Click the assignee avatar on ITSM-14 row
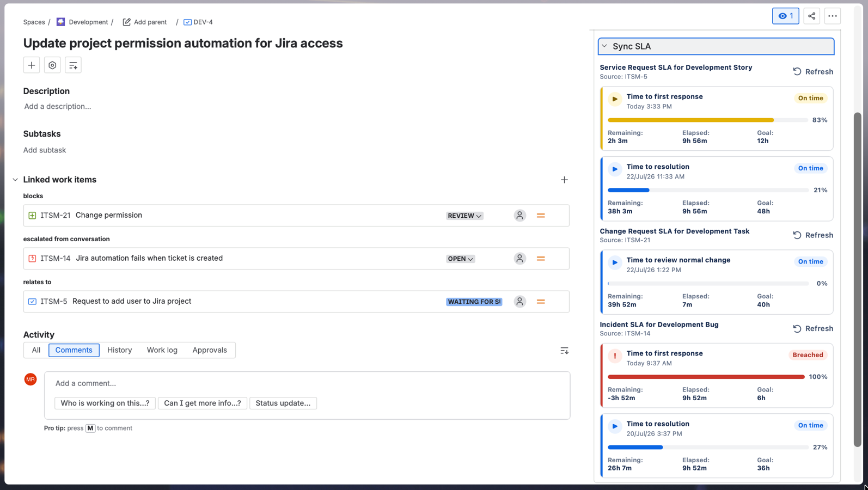The height and width of the screenshot is (490, 868). tap(519, 259)
